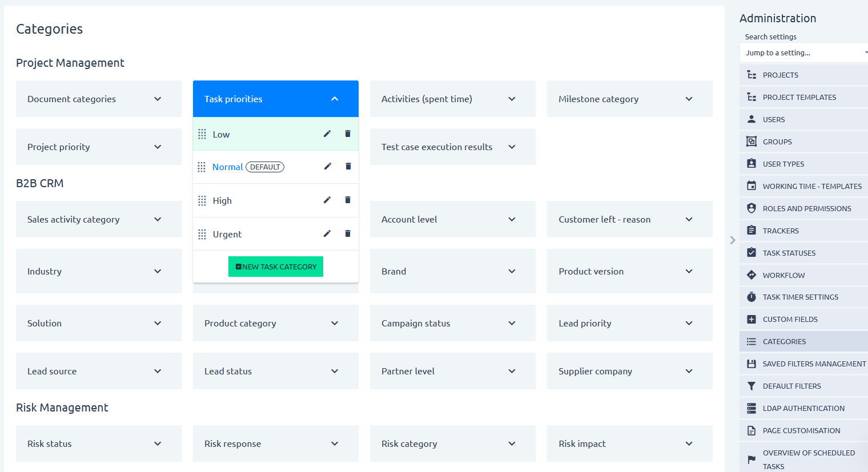
Task: Expand the Risk response category
Action: click(335, 443)
